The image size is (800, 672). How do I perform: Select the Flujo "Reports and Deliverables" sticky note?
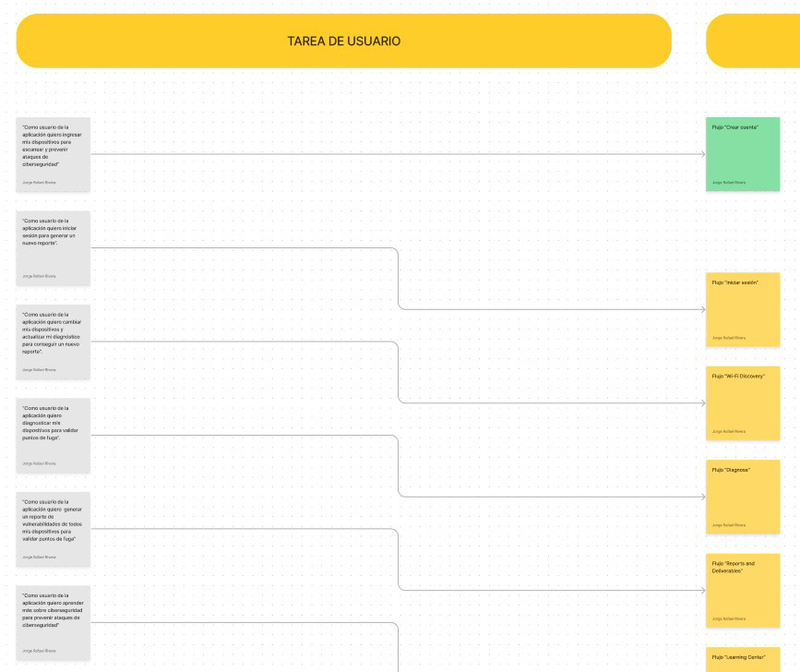[743, 591]
